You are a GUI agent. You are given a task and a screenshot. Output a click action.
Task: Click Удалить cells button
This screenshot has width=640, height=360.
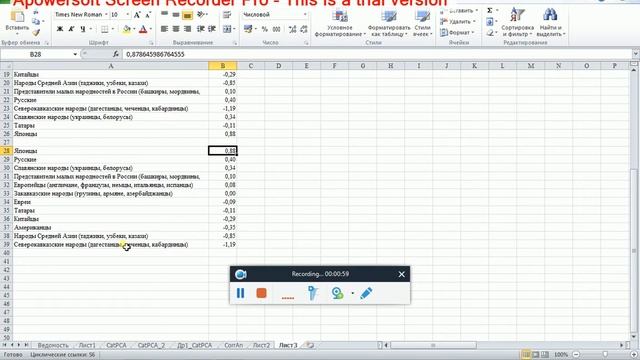pyautogui.click(x=457, y=22)
